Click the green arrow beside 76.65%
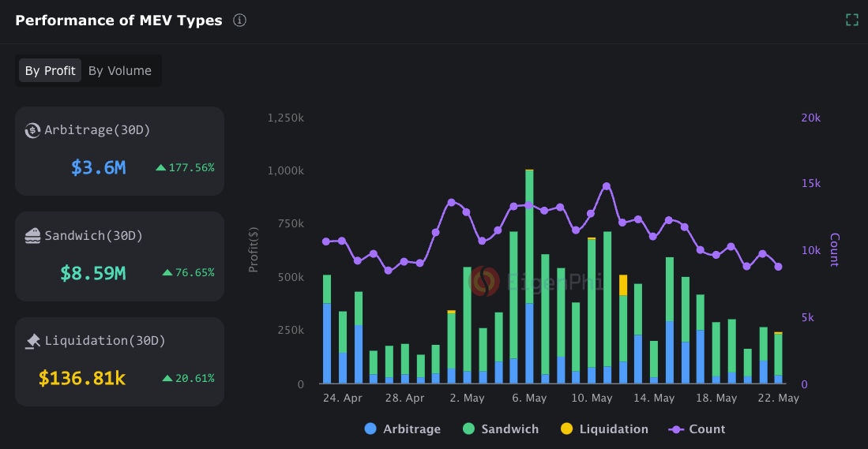This screenshot has height=449, width=868. pos(167,272)
